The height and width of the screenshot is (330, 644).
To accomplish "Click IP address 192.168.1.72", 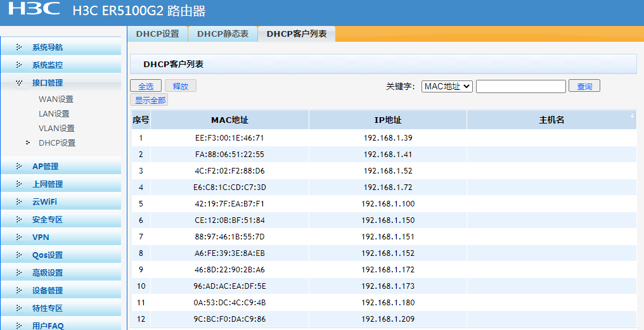I will (x=388, y=187).
